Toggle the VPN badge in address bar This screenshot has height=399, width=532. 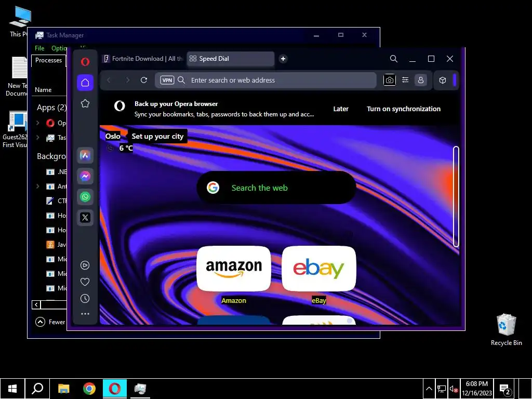point(167,80)
